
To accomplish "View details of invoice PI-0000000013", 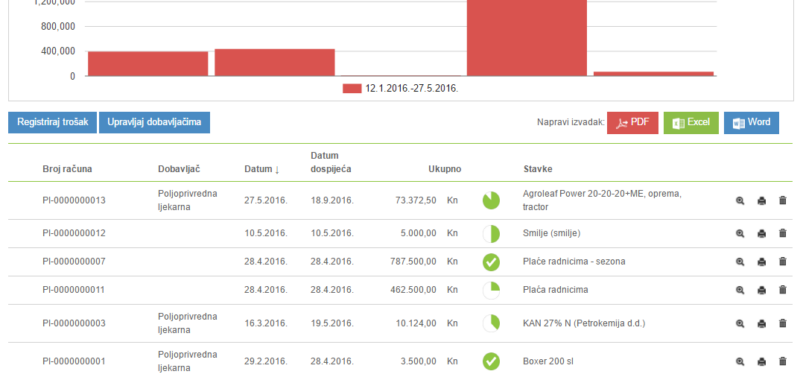I will pos(740,200).
